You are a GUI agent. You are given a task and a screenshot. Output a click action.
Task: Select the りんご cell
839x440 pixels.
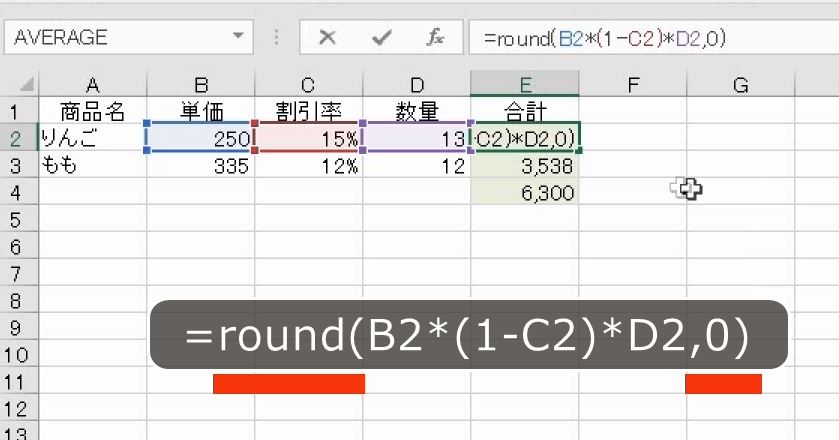click(93, 138)
